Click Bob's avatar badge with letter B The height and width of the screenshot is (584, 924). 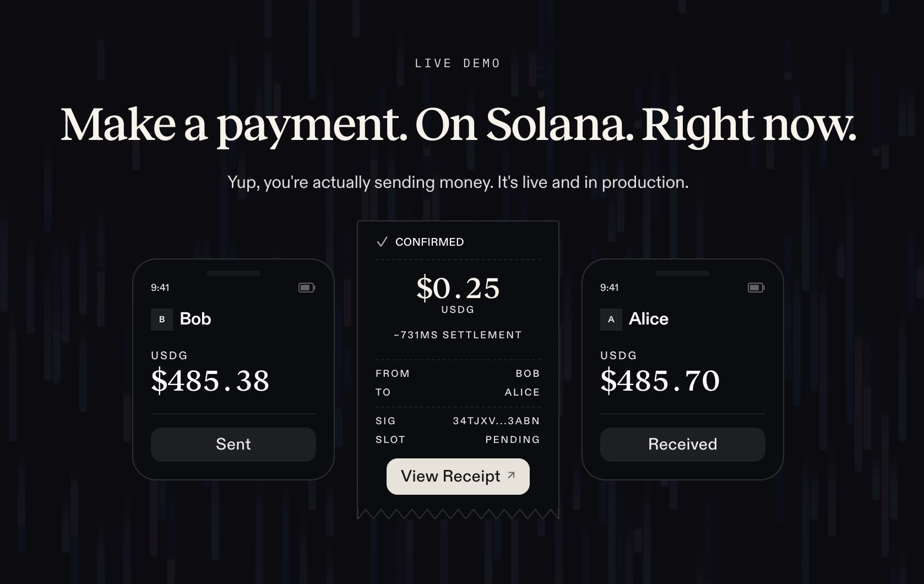click(161, 318)
